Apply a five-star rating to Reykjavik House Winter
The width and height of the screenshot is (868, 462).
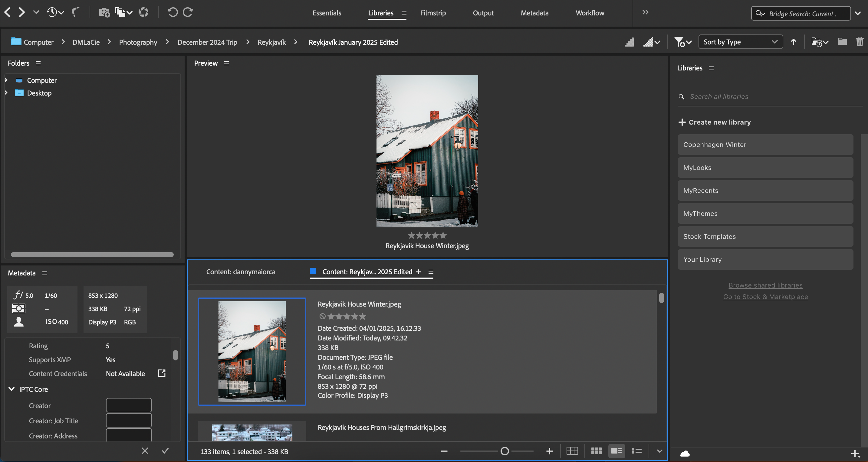click(x=363, y=316)
